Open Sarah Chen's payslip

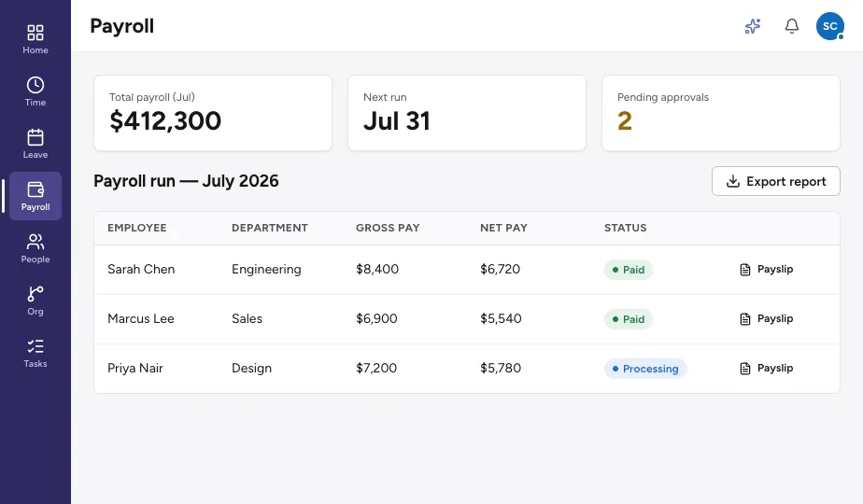click(767, 269)
